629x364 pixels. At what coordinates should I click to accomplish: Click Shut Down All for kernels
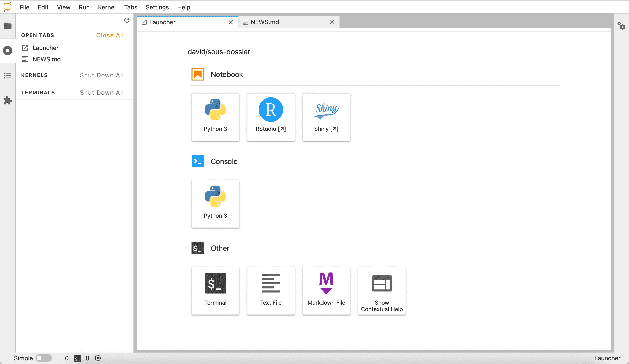coord(102,75)
